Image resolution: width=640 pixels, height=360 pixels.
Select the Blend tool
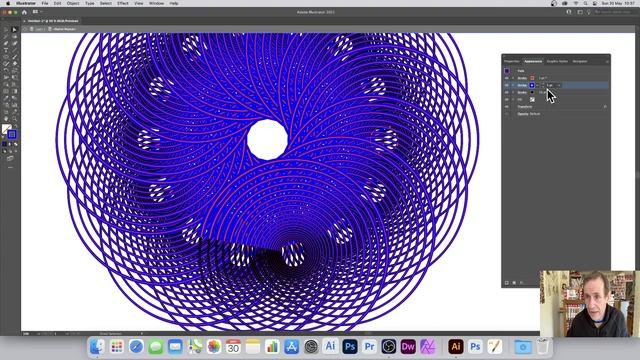pos(15,98)
